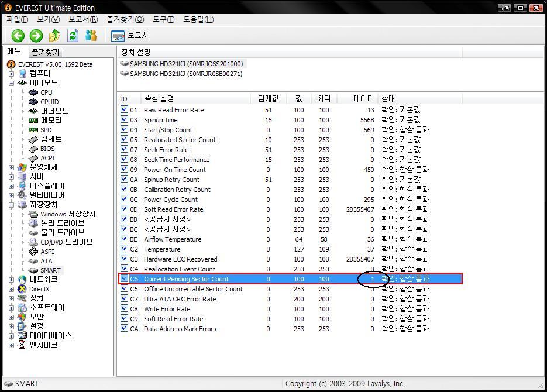
Task: Toggle the Data Address Mark Errors checkbox
Action: [x=124, y=329]
